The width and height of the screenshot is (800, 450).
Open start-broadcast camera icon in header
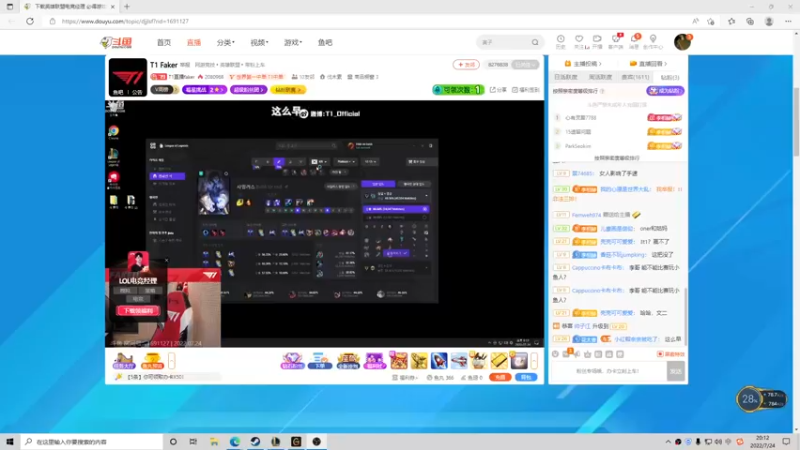tap(597, 41)
